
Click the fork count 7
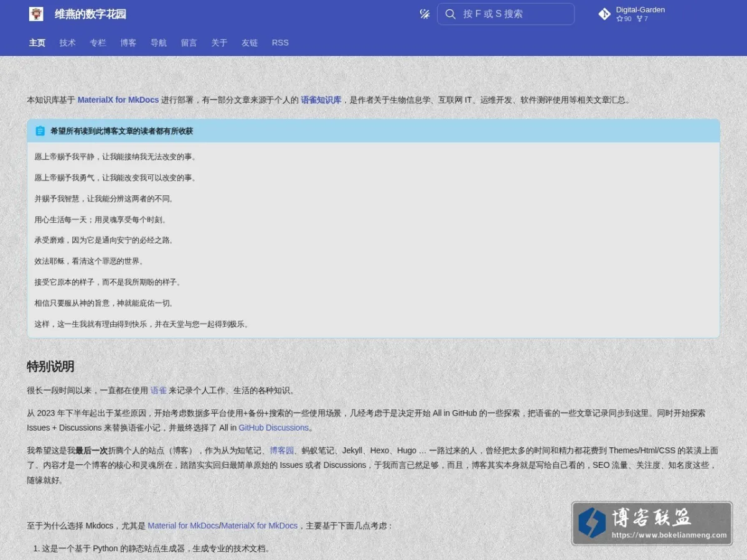(x=642, y=19)
